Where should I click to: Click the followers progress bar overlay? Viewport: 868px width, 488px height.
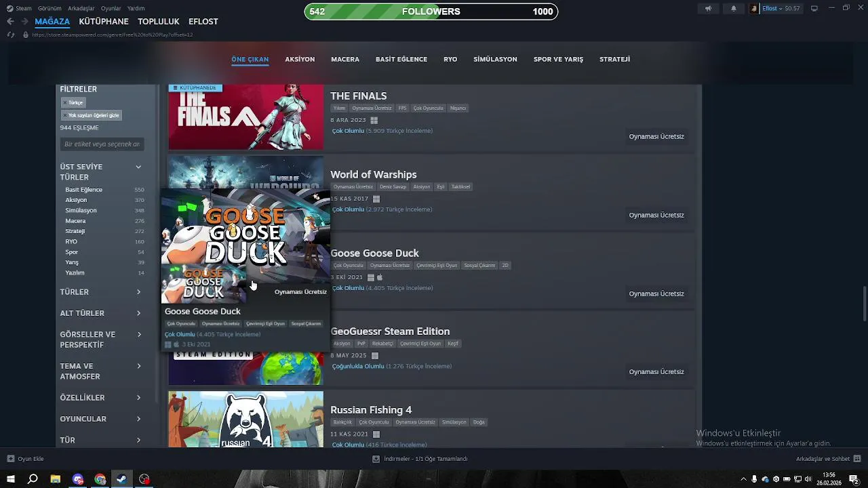[431, 12]
